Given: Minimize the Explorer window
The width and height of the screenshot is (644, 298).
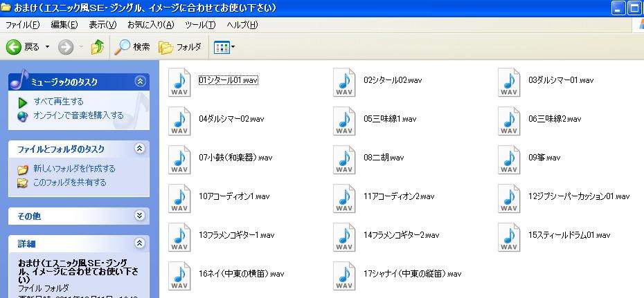Looking at the screenshot, I should [x=618, y=8].
